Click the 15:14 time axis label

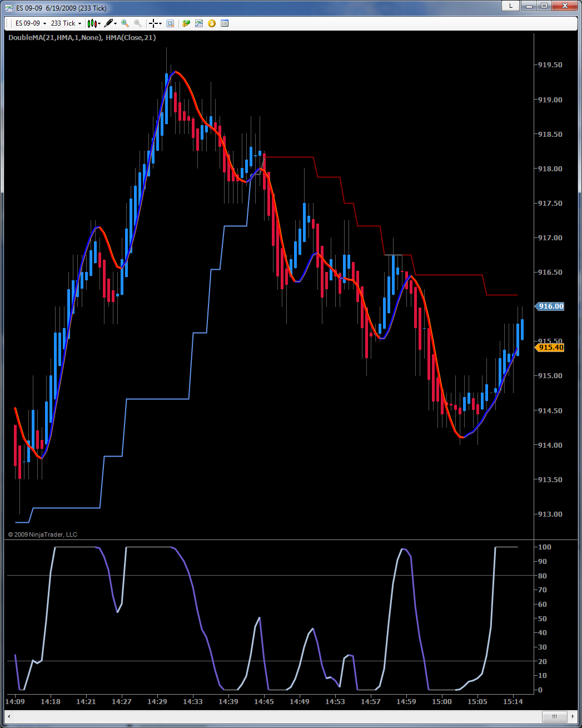pyautogui.click(x=513, y=702)
